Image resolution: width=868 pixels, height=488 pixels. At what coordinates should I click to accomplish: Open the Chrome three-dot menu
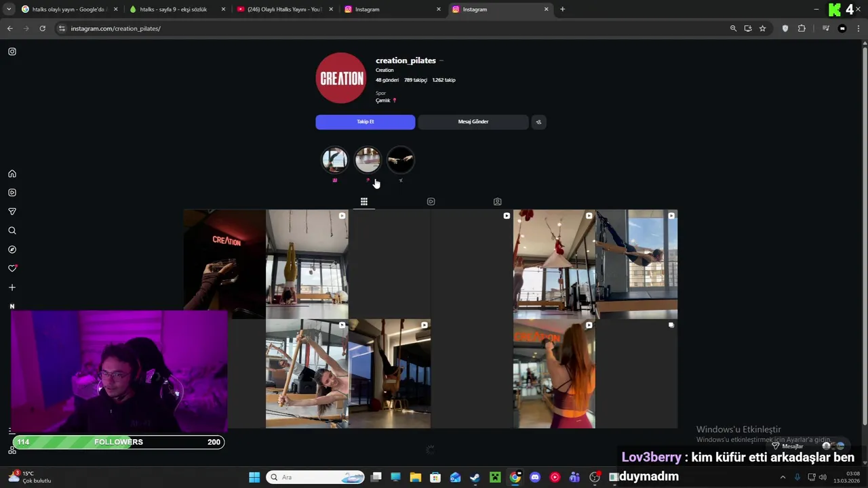pos(859,28)
